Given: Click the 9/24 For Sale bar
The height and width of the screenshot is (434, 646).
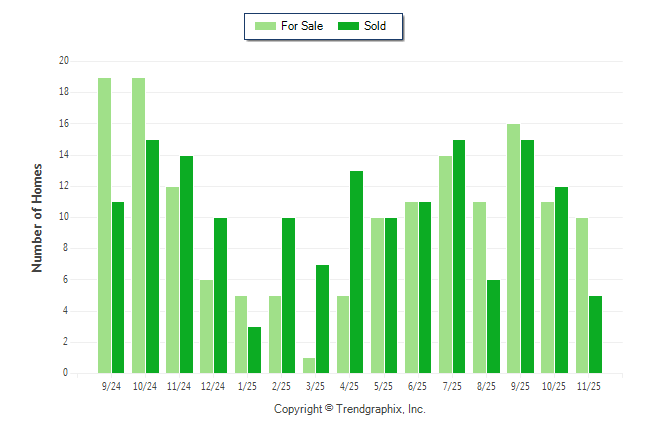Looking at the screenshot, I should click(x=104, y=225).
